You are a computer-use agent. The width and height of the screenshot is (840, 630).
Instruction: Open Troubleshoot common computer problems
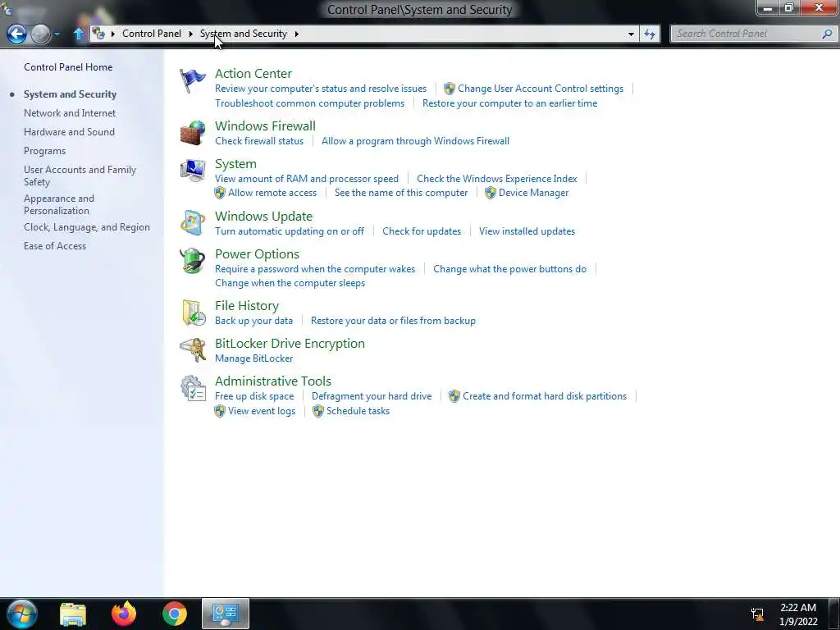click(x=309, y=103)
